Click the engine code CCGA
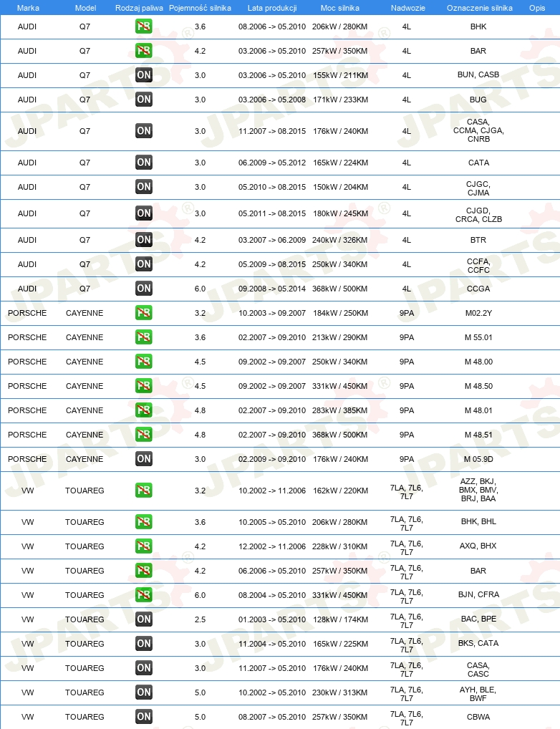 (x=478, y=289)
